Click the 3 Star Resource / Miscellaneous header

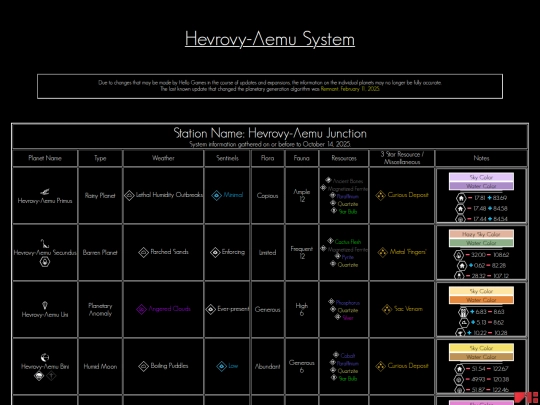click(402, 158)
